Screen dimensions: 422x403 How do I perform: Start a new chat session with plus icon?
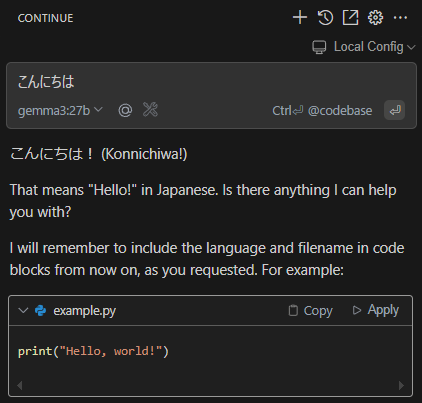point(300,17)
